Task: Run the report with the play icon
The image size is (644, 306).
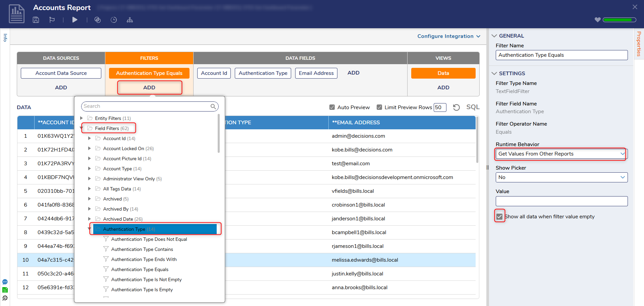Action: (75, 20)
